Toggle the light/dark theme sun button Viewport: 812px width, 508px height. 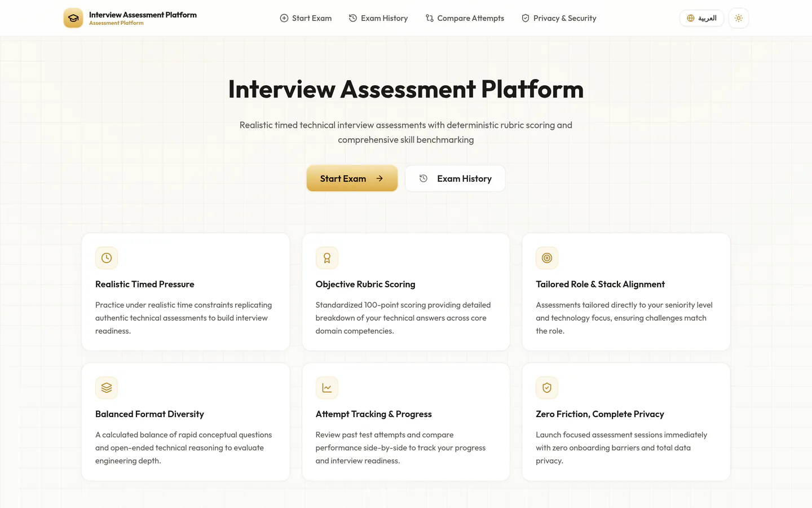click(739, 18)
